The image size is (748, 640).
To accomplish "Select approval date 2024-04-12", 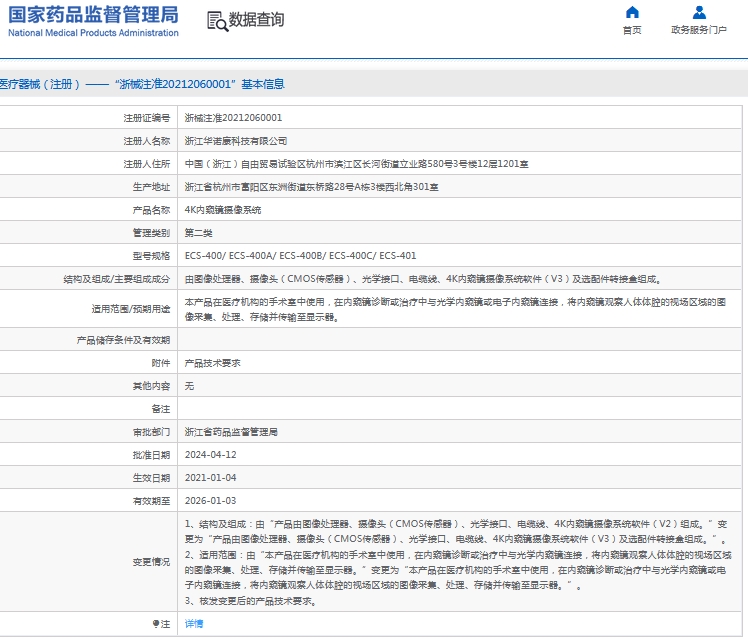I will (x=210, y=455).
